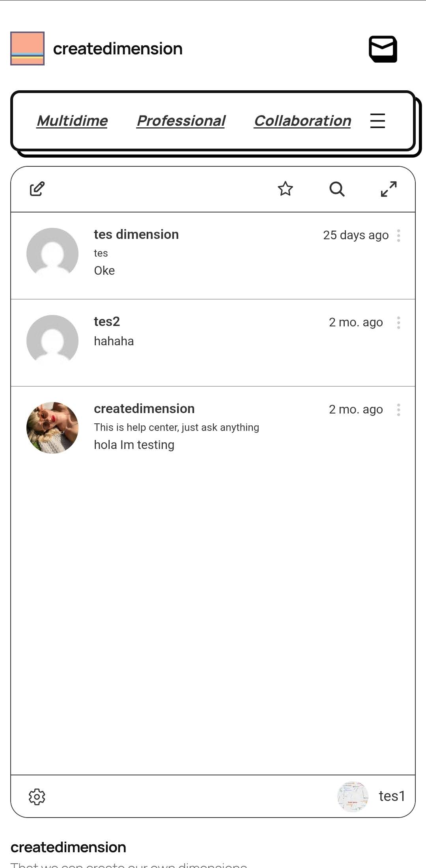Open chat settings gear icon
This screenshot has height=868, width=426.
click(x=37, y=797)
